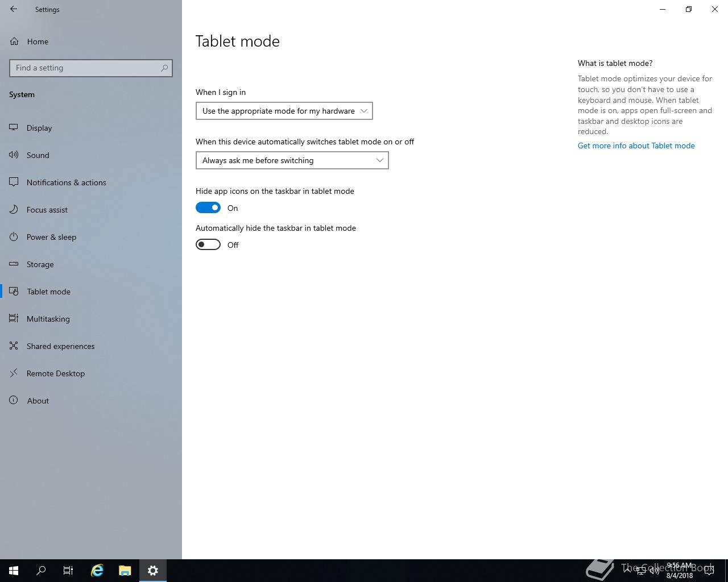Open the network tray icon

click(x=641, y=571)
